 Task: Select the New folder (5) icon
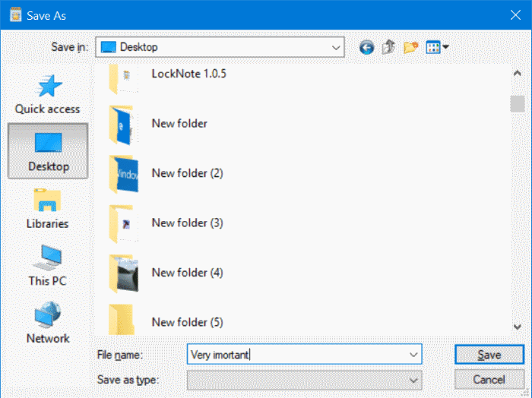click(x=122, y=319)
